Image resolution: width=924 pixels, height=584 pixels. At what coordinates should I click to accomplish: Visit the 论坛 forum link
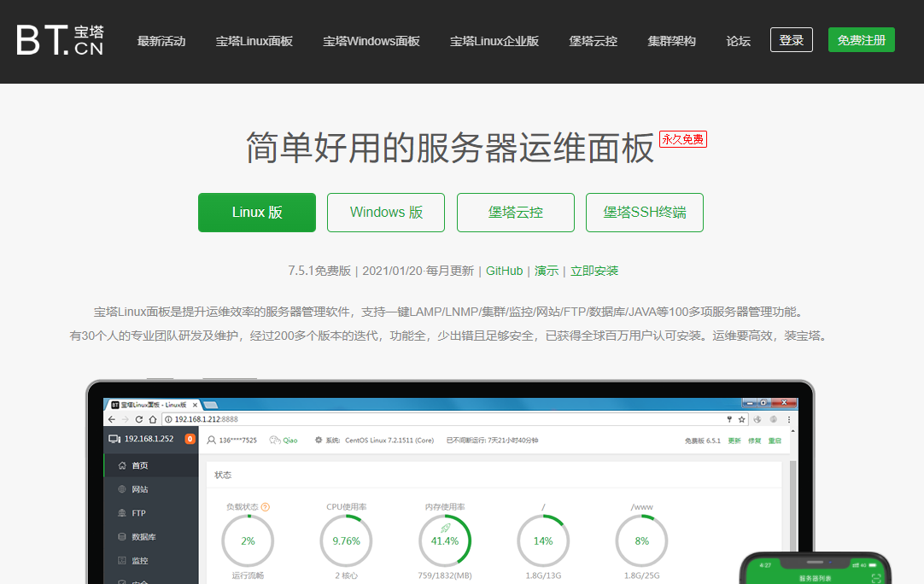coord(738,41)
